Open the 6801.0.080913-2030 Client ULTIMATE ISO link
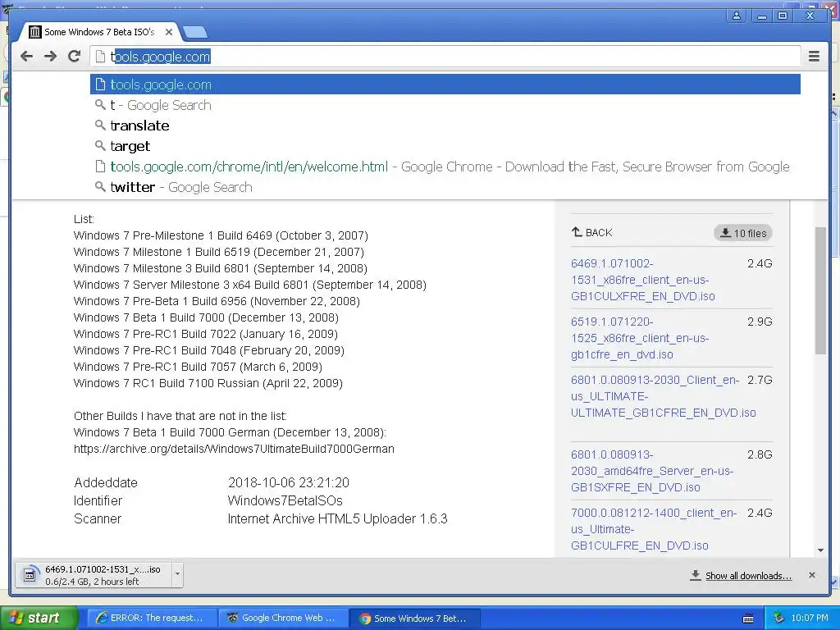 coord(663,396)
